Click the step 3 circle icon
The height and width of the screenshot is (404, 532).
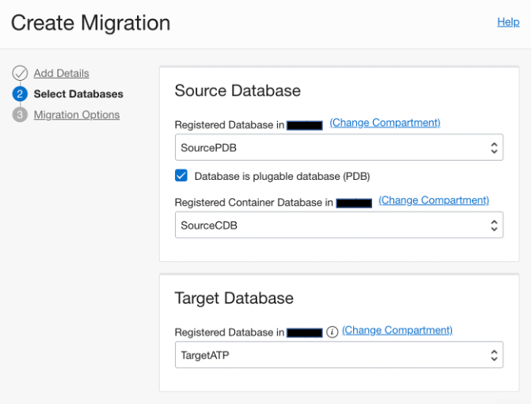click(20, 115)
